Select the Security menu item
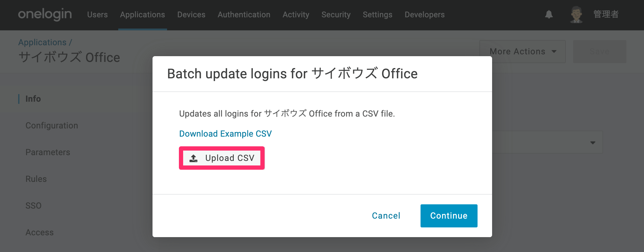Image resolution: width=644 pixels, height=252 pixels. (x=336, y=15)
